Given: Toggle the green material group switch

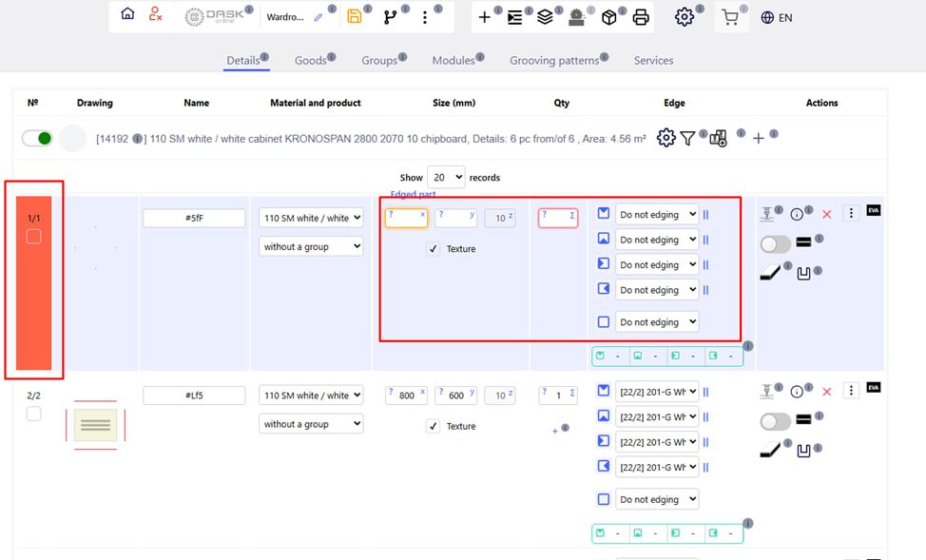Looking at the screenshot, I should coord(38,139).
